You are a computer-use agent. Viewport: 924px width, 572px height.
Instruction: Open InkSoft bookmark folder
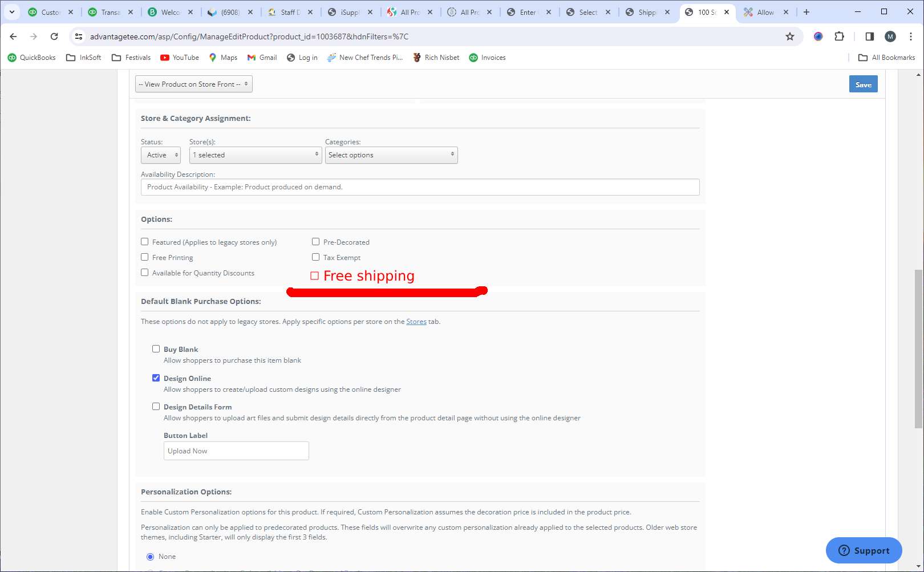point(84,58)
